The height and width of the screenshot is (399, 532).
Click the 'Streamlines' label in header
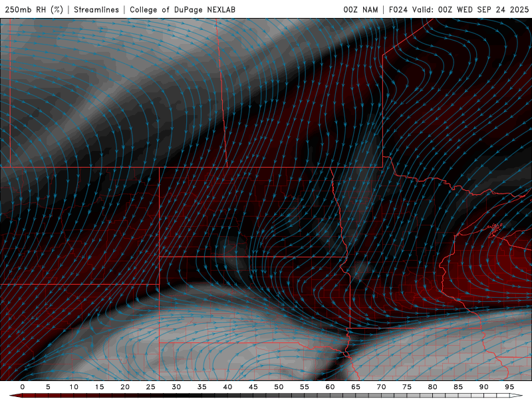click(96, 9)
